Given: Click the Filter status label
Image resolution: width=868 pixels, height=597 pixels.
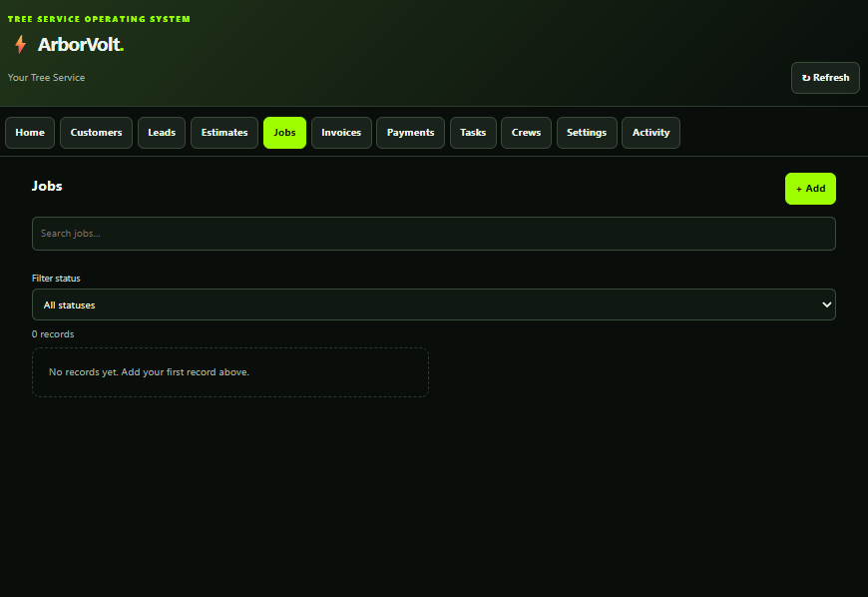Looking at the screenshot, I should [x=56, y=278].
